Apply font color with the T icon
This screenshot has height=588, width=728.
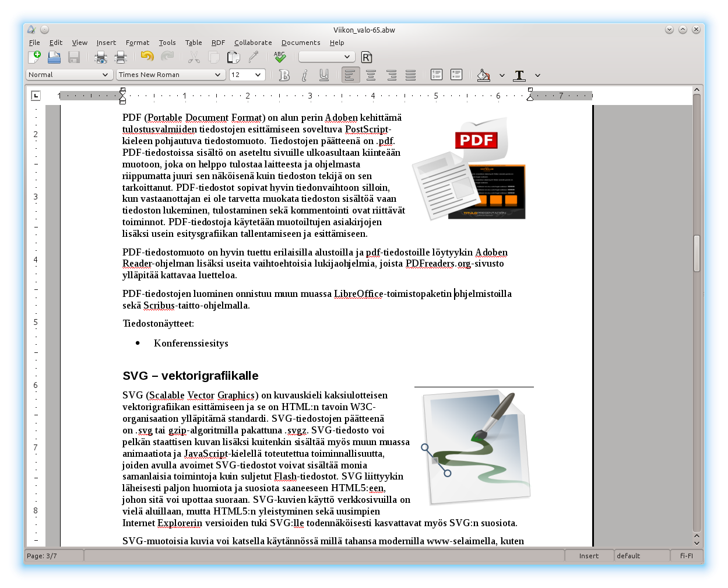point(519,75)
